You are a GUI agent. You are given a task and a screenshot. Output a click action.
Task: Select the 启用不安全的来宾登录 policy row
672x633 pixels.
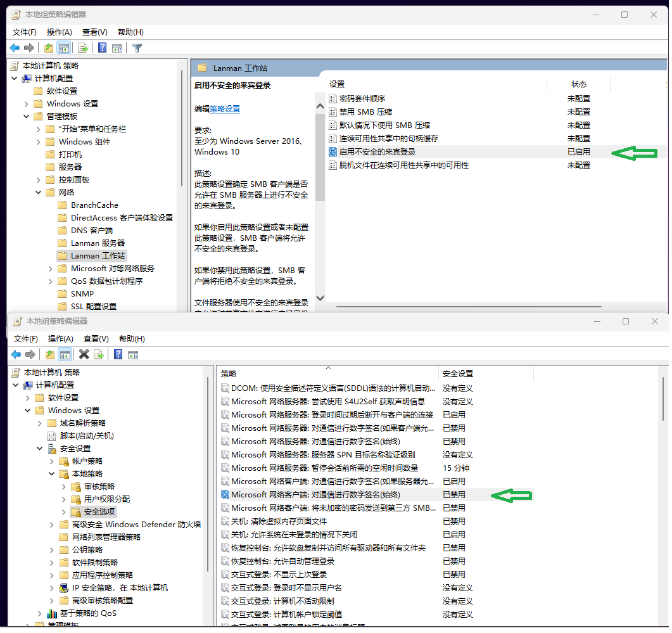pyautogui.click(x=377, y=152)
